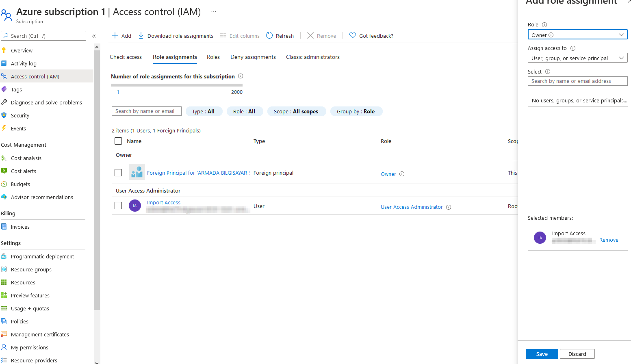631x364 pixels.
Task: Open the Group by : Role filter
Action: point(356,111)
